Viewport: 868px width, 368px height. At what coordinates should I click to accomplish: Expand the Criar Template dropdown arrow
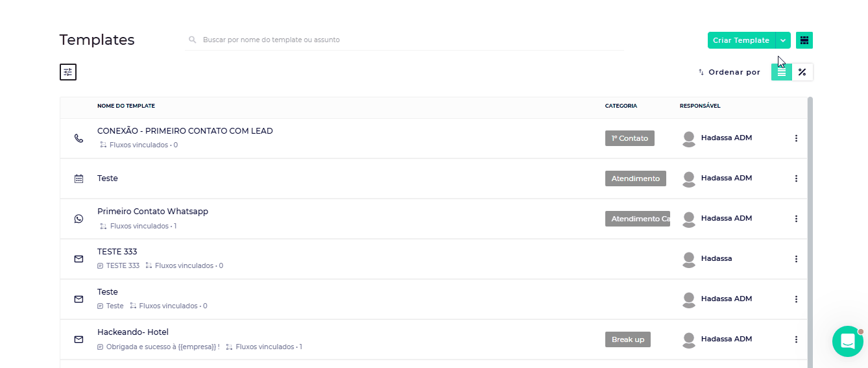pyautogui.click(x=784, y=40)
